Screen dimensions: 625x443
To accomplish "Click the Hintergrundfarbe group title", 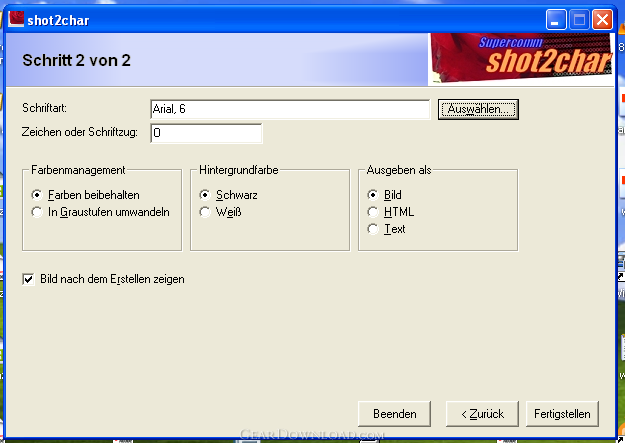I will (x=239, y=170).
